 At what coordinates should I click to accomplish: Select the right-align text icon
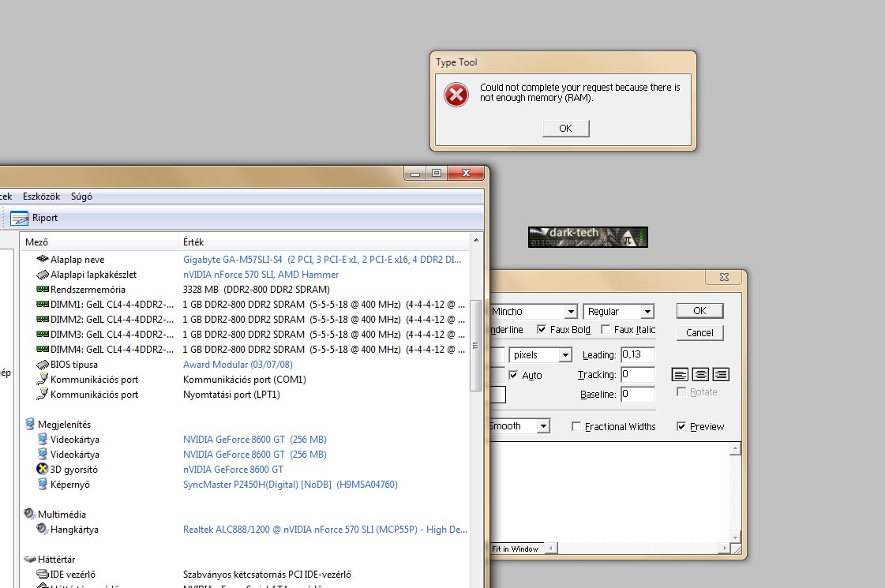pyautogui.click(x=720, y=375)
